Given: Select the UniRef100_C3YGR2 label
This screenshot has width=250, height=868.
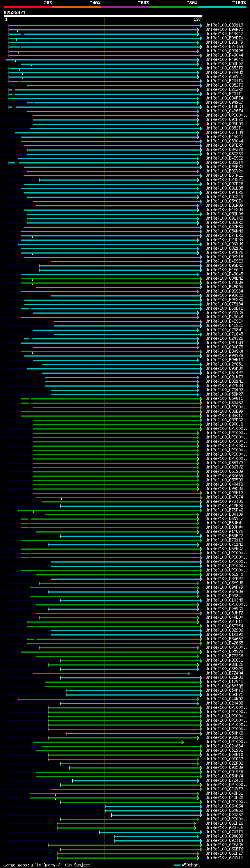Looking at the screenshot, I should pyautogui.click(x=224, y=579).
